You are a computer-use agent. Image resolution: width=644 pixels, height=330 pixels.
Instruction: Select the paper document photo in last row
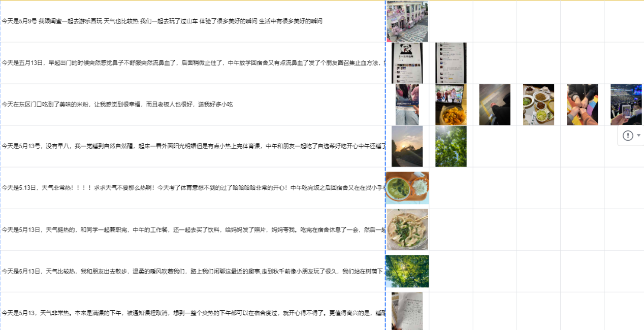(x=407, y=311)
